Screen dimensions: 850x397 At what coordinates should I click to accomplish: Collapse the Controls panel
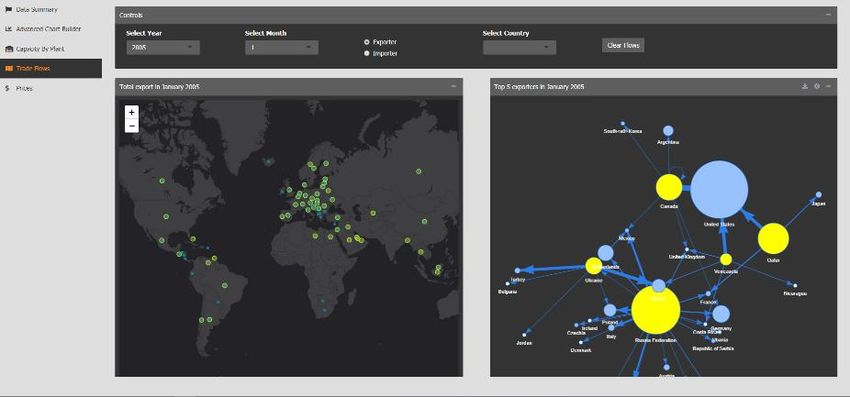[828, 15]
